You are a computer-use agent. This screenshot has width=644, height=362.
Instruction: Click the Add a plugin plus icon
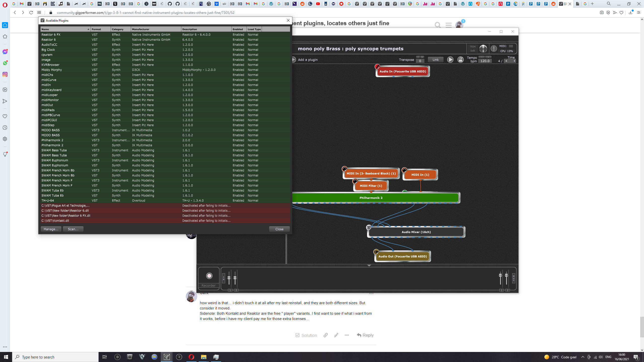[293, 60]
